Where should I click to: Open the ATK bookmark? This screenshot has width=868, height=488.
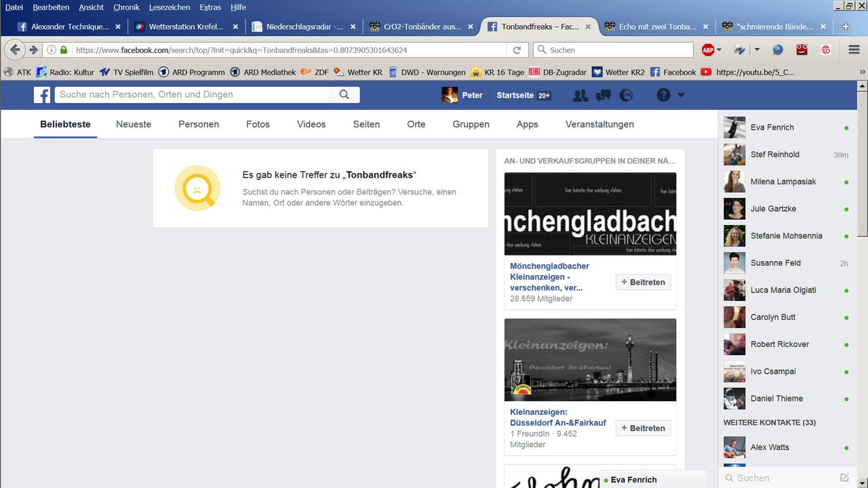[18, 72]
